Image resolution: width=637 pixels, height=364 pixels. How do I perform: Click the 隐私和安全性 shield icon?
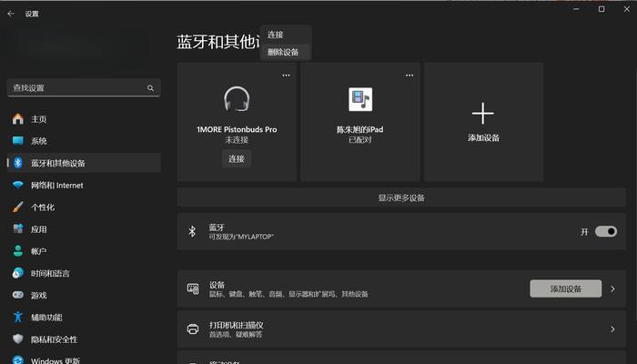pyautogui.click(x=18, y=339)
